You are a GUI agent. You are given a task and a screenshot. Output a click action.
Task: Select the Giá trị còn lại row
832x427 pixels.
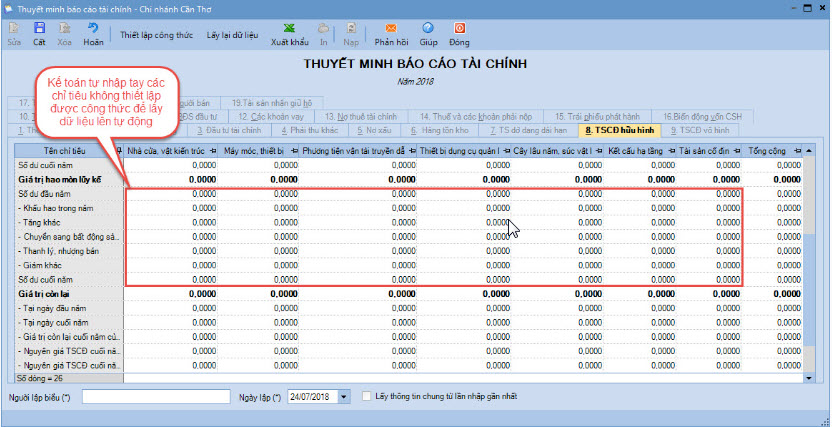[x=410, y=294]
